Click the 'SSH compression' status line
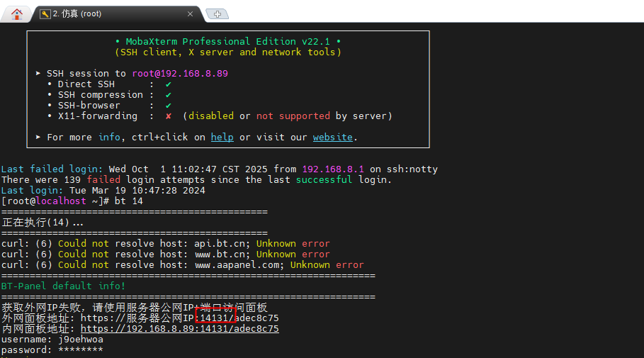The width and height of the screenshot is (644, 358). [x=109, y=95]
